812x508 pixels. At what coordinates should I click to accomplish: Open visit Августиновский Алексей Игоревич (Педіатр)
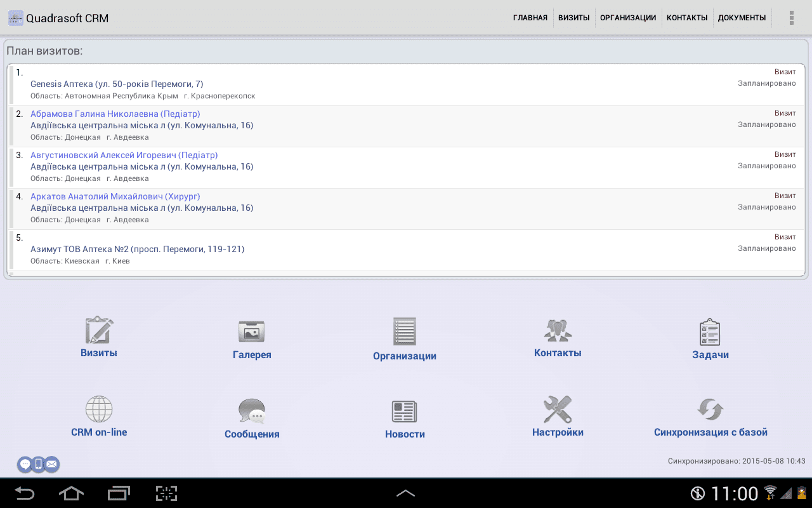click(x=406, y=167)
